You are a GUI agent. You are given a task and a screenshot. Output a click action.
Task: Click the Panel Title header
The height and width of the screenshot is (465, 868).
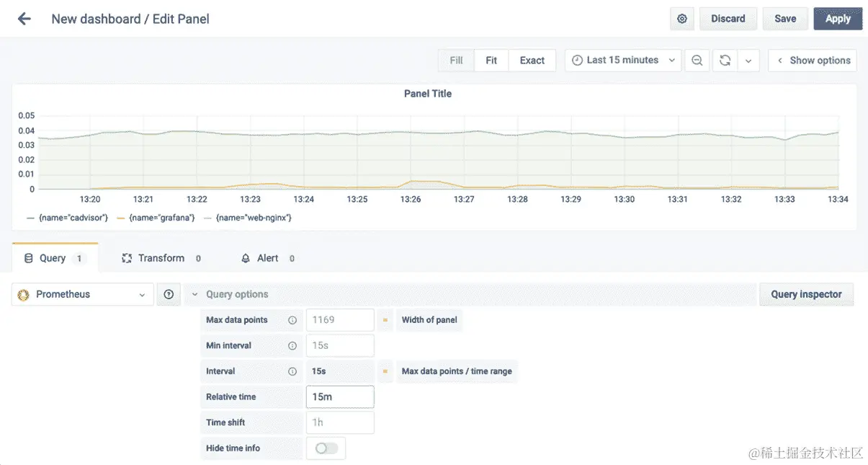(x=428, y=94)
